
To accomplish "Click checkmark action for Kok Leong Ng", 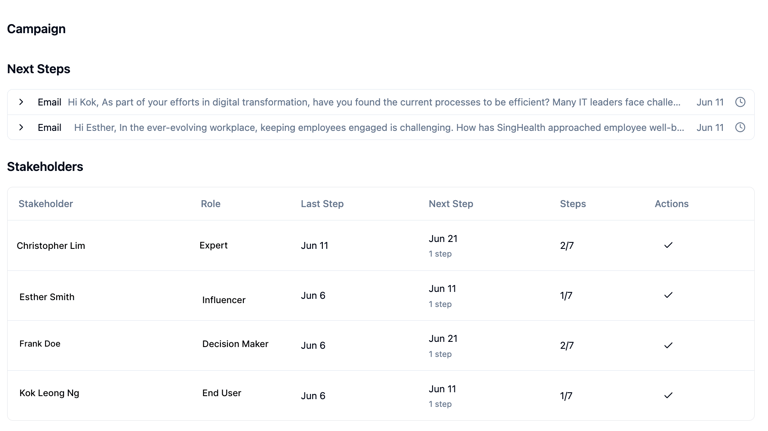I will point(668,395).
